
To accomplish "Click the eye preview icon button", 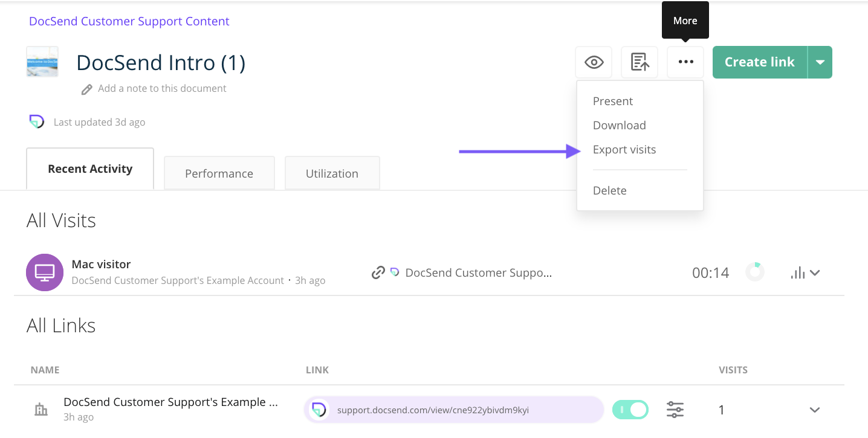I will (594, 62).
